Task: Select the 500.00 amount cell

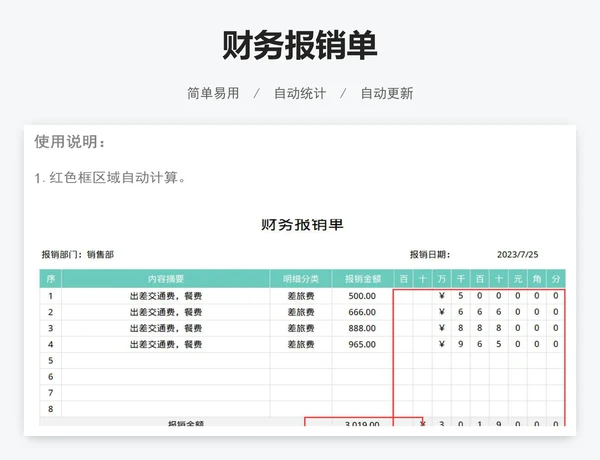Action: 362,296
